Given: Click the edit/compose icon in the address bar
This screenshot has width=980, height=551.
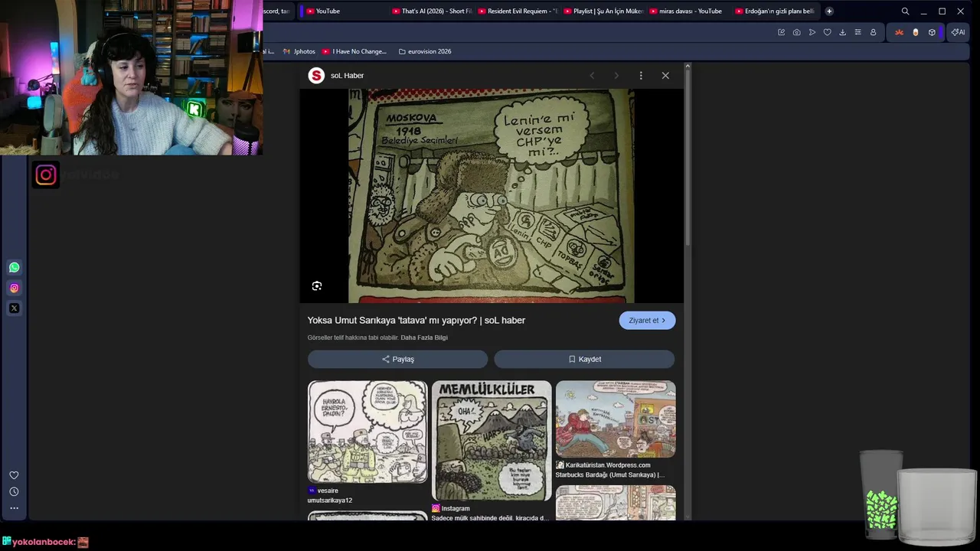Looking at the screenshot, I should click(x=781, y=32).
